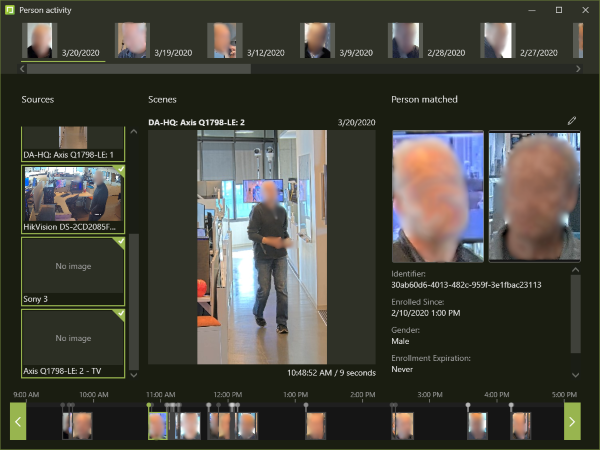Click the horizontal date strip scrollbar

tap(139, 69)
